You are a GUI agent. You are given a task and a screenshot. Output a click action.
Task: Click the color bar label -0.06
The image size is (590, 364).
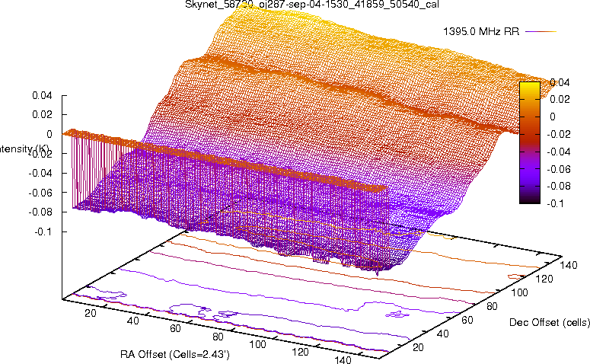point(558,169)
